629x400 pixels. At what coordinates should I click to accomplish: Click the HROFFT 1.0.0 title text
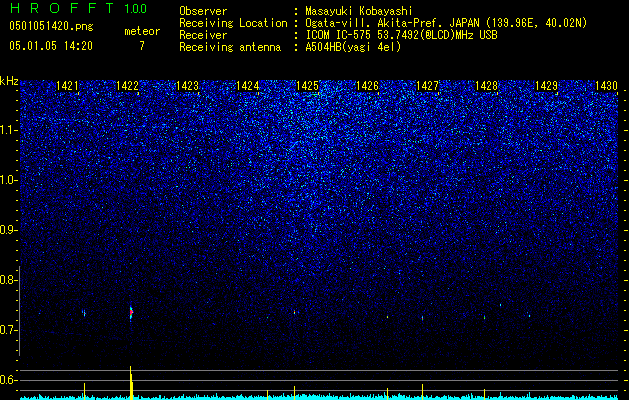point(78,8)
